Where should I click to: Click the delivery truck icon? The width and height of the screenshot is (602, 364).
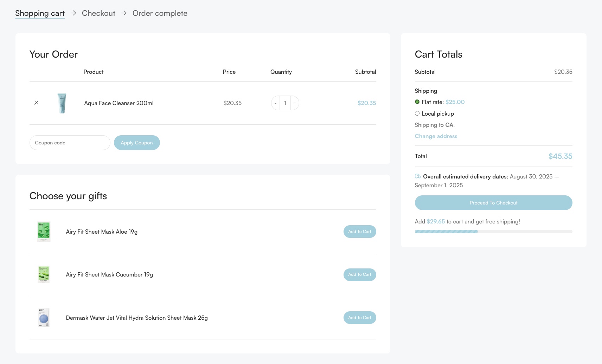(x=418, y=176)
